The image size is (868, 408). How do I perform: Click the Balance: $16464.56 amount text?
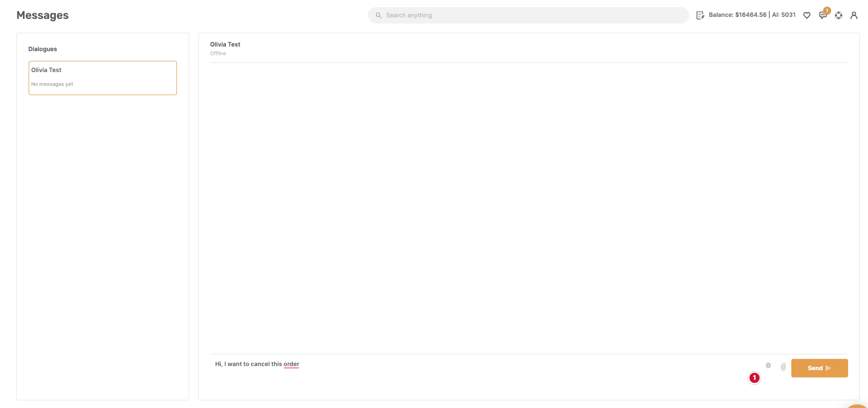point(738,15)
